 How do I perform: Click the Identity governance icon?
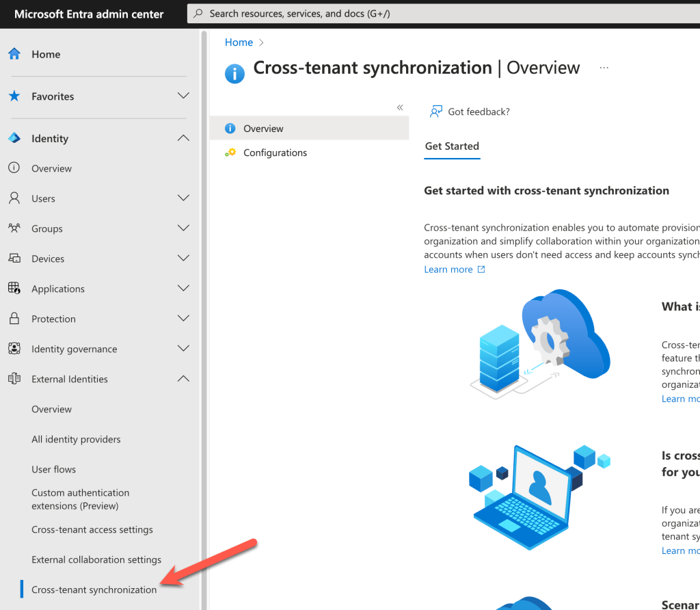[14, 349]
